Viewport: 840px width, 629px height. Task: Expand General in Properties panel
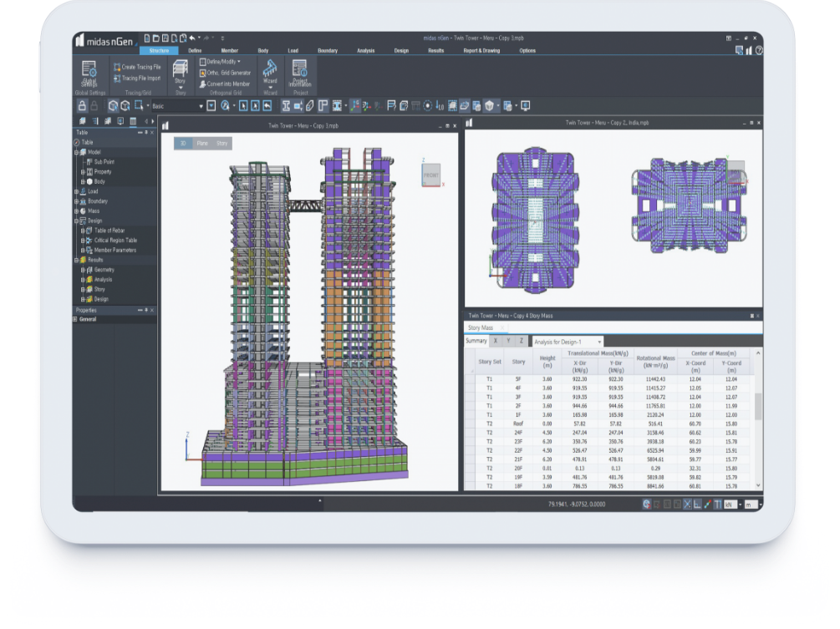point(75,319)
